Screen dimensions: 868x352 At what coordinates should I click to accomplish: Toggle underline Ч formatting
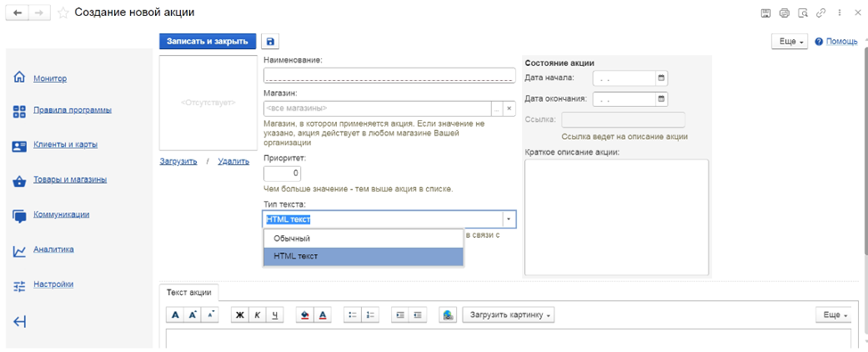(x=274, y=315)
